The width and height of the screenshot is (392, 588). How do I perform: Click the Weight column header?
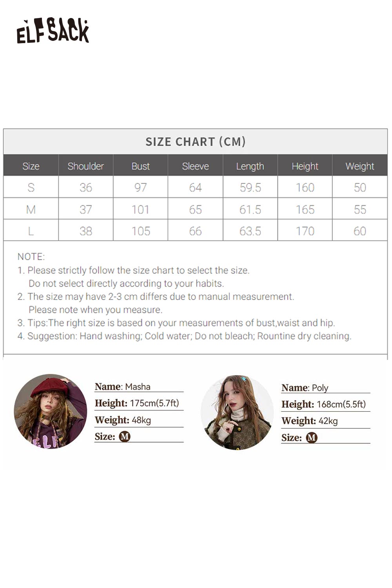[x=360, y=166]
